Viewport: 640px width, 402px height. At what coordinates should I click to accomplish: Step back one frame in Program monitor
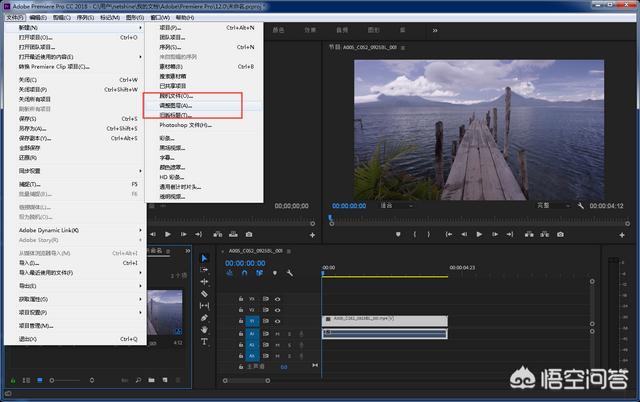click(x=464, y=234)
